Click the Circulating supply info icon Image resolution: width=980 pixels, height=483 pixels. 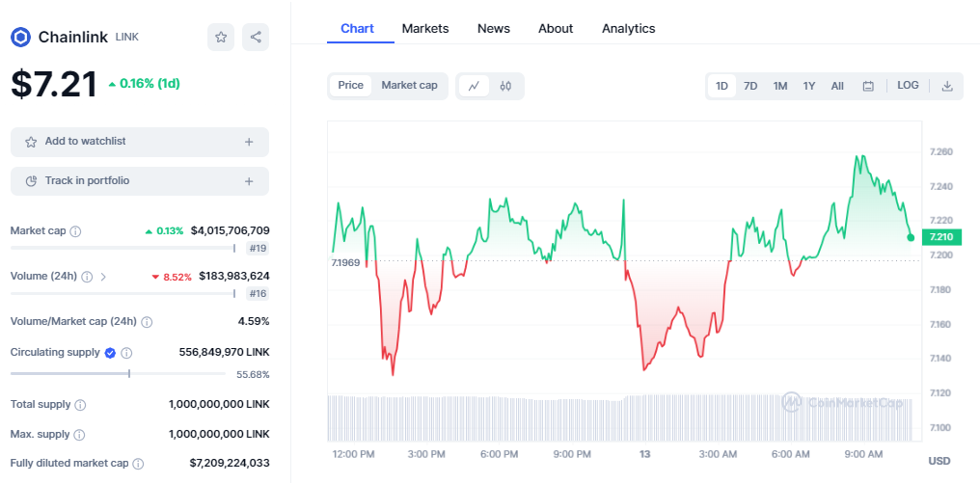click(126, 353)
